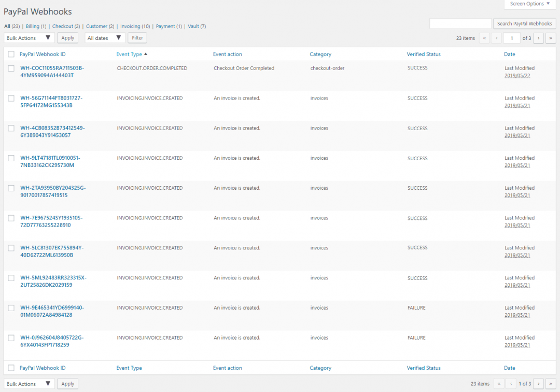Open the Bulk Actions dropdown
The image size is (560, 392).
coord(29,37)
